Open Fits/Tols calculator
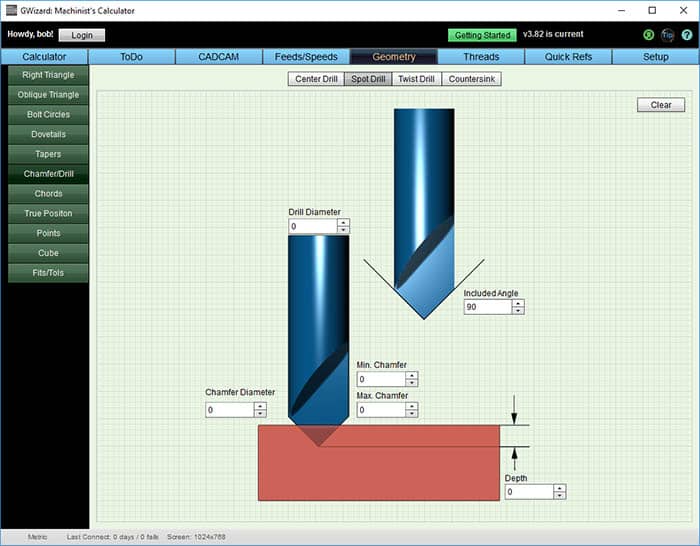700x546 pixels. [x=48, y=272]
